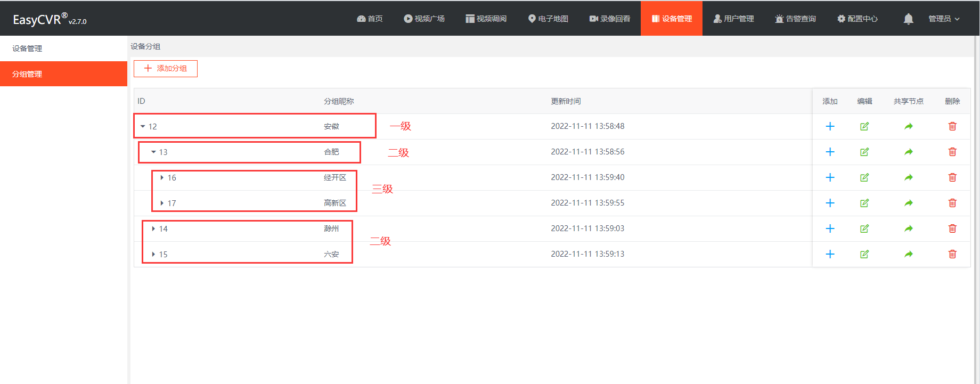Viewport: 980px width, 384px height.
Task: Go to 首页 home tab
Action: click(370, 19)
